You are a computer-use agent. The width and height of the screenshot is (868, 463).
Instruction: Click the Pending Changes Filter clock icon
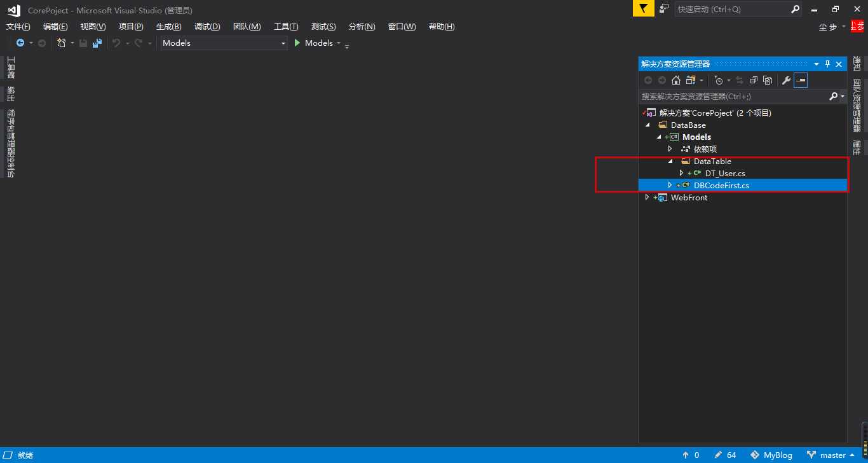(719, 80)
